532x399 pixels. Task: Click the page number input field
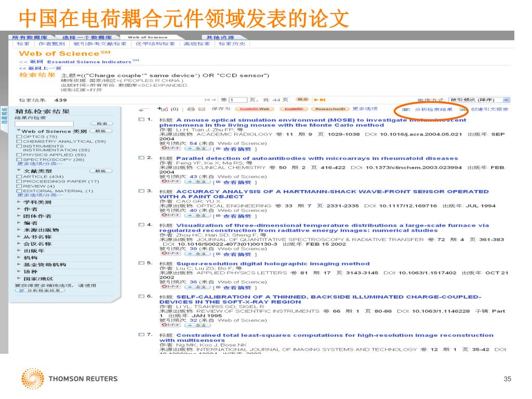point(238,100)
